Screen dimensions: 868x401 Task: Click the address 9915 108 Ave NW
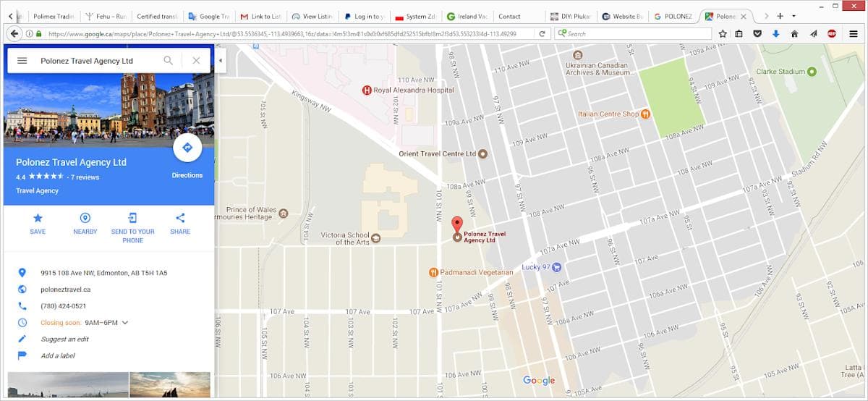tap(104, 273)
